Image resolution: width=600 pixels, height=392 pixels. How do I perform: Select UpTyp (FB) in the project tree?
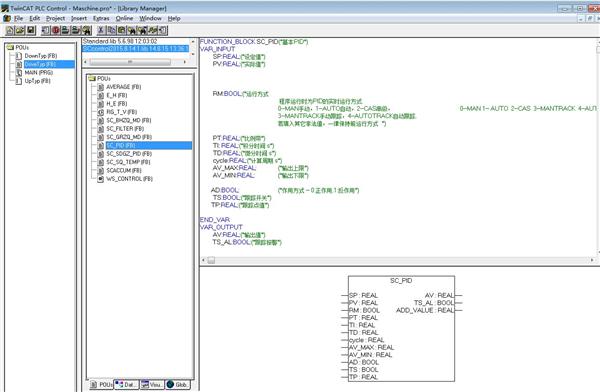[38, 81]
